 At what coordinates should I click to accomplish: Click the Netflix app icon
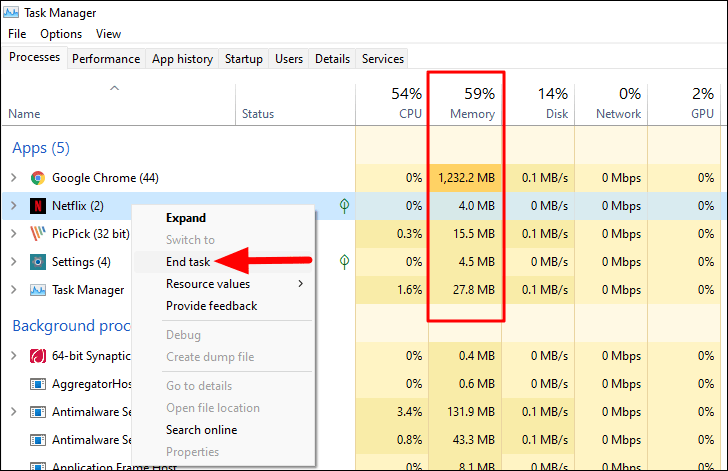coord(38,206)
